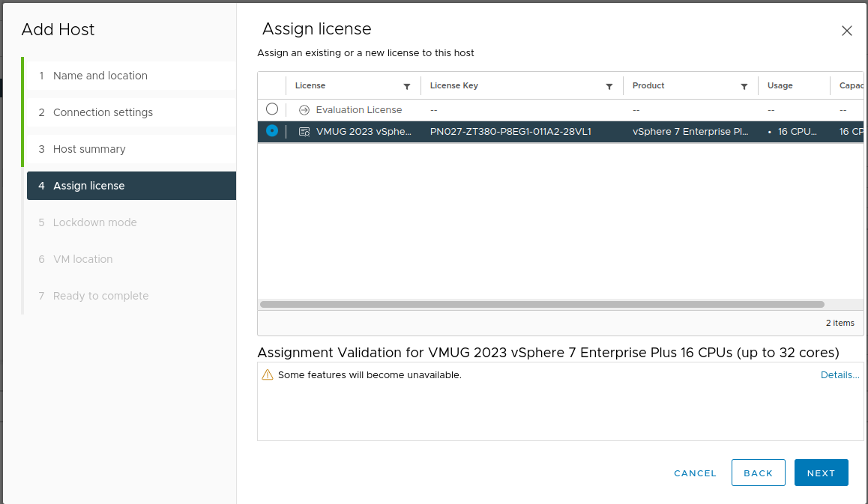This screenshot has width=868, height=504.
Task: Click the warning triangle in the validation panel
Action: [x=268, y=374]
